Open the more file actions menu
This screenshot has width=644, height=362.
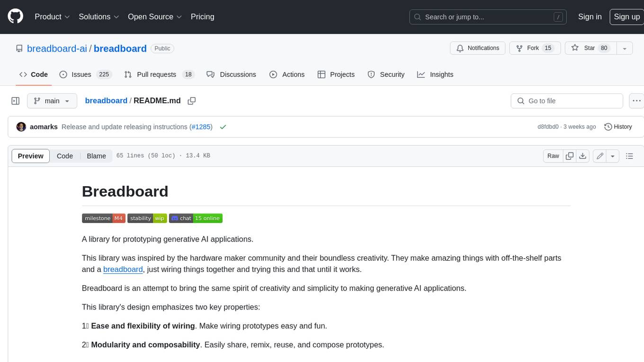(x=636, y=101)
